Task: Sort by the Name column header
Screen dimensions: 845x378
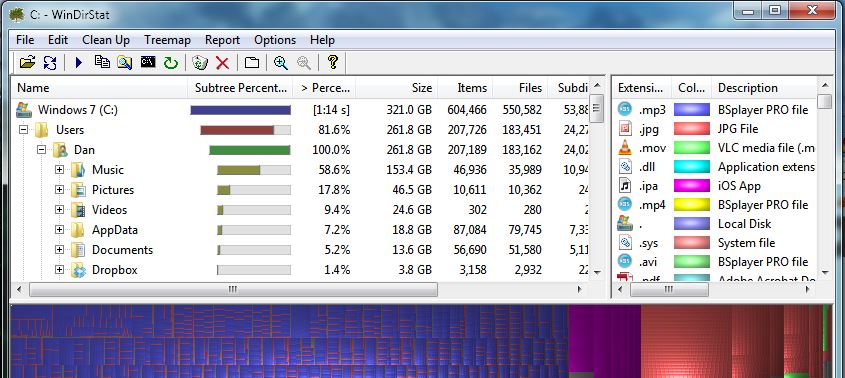Action: pyautogui.click(x=99, y=88)
